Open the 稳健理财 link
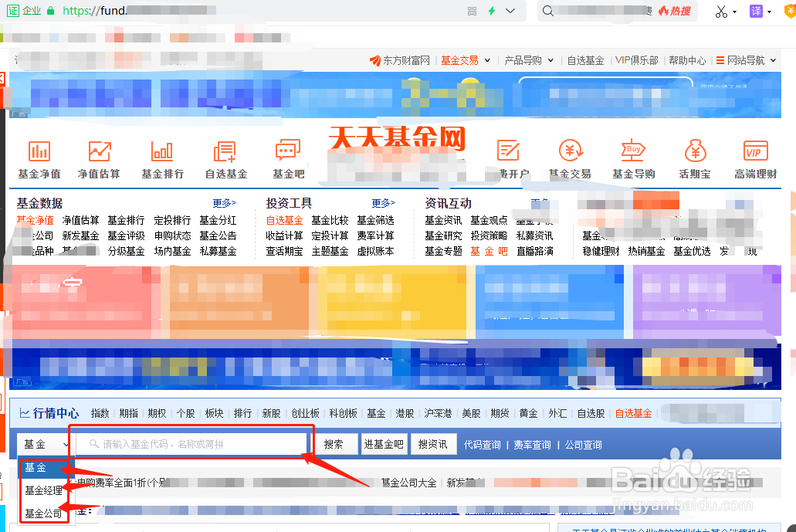The width and height of the screenshot is (796, 532). pyautogui.click(x=601, y=251)
